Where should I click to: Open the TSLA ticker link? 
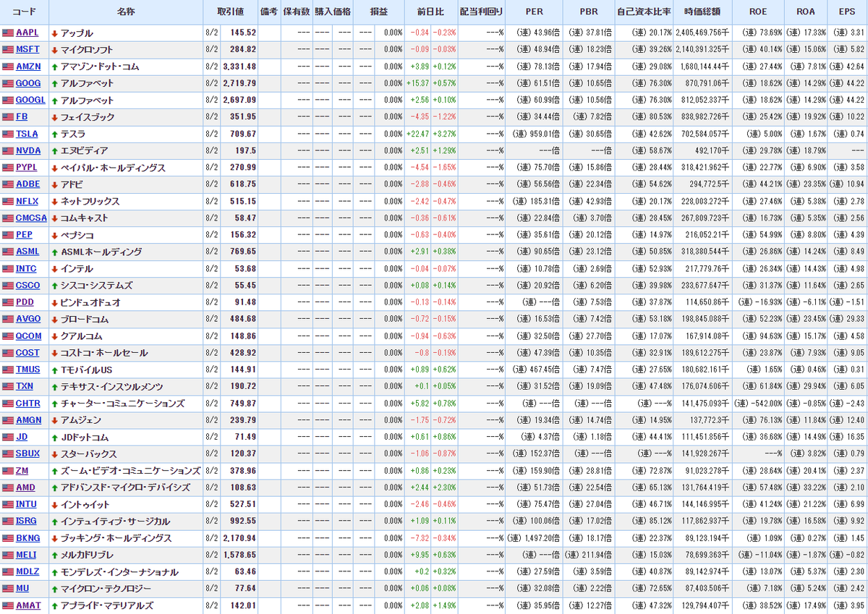click(x=27, y=134)
